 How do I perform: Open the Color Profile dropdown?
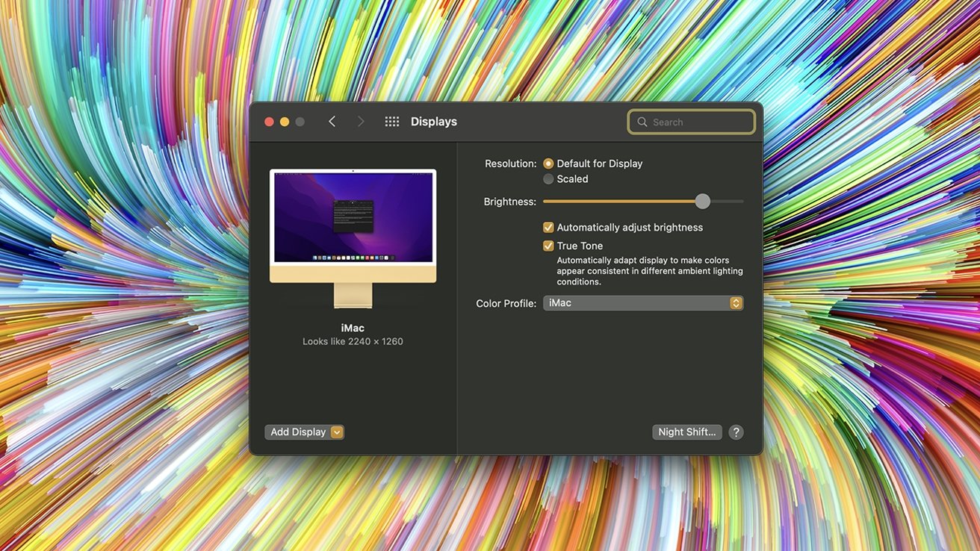click(643, 303)
